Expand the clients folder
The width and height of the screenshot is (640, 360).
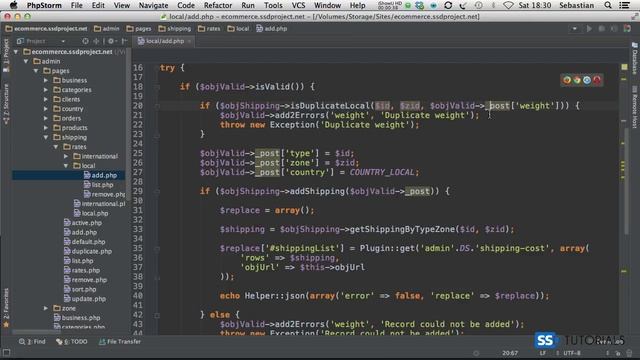(46, 99)
